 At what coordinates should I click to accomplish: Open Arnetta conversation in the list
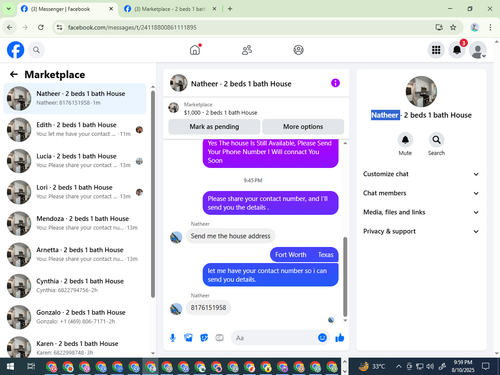[x=75, y=255]
